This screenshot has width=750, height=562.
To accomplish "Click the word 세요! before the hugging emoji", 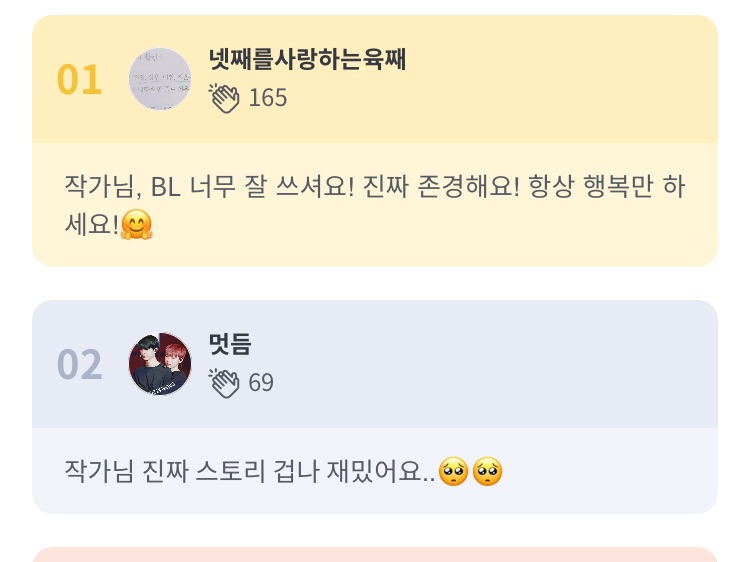I will [91, 226].
